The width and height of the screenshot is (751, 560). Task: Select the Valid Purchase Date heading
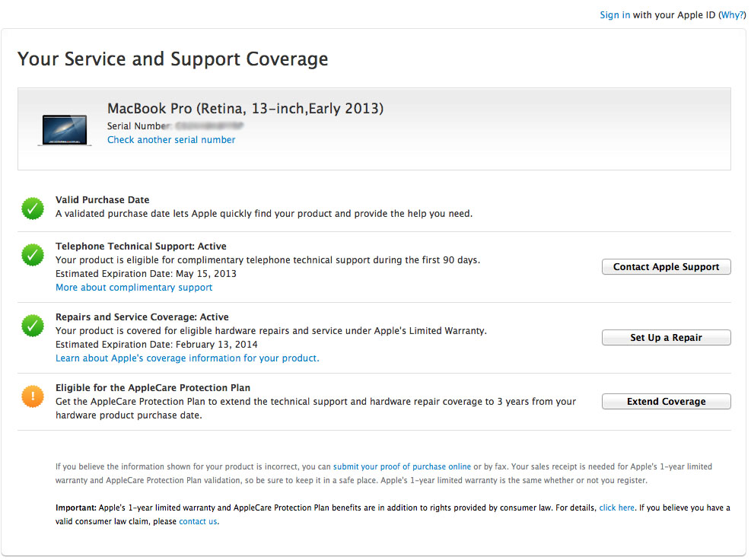[x=103, y=200]
